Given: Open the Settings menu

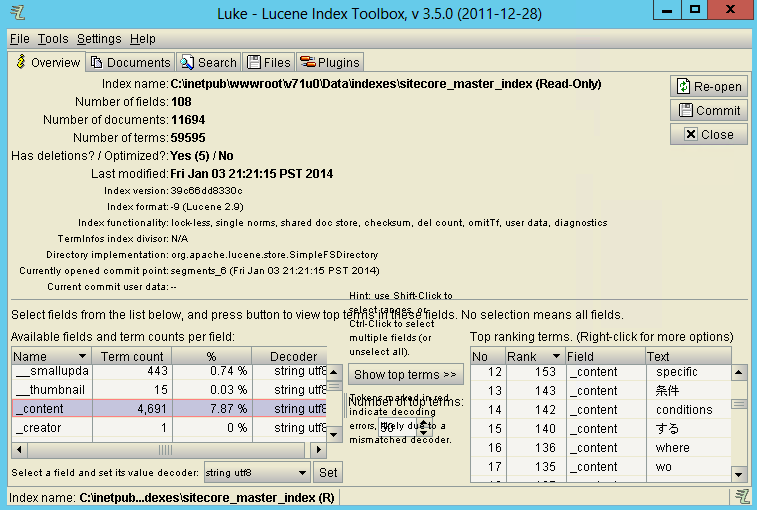Looking at the screenshot, I should (x=99, y=39).
